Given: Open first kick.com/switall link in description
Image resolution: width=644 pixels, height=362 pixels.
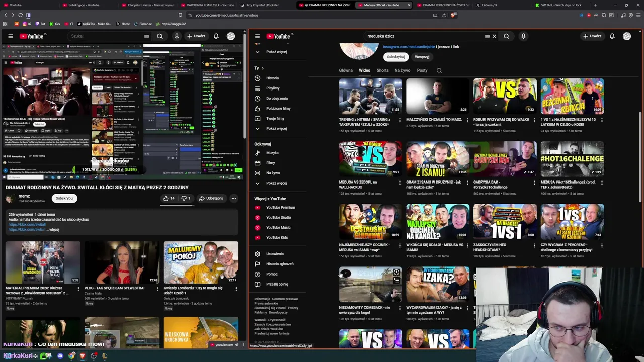Looking at the screenshot, I should 27,225.
